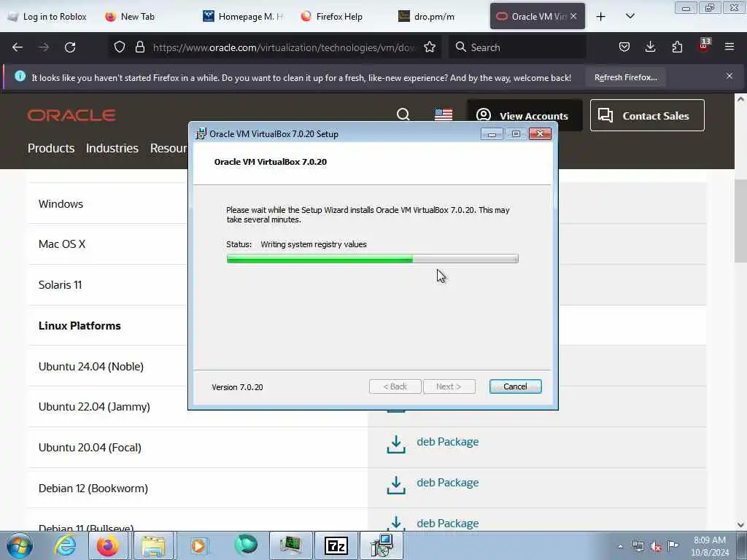Image resolution: width=747 pixels, height=560 pixels.
Task: Click Contact Sales button
Action: click(x=647, y=115)
